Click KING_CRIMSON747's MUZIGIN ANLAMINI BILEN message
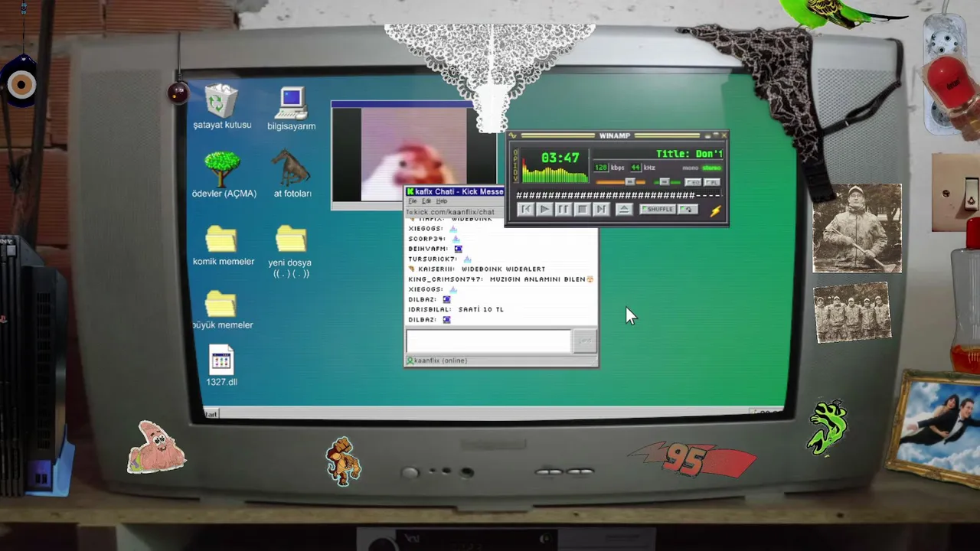Image resolution: width=980 pixels, height=551 pixels. point(501,279)
